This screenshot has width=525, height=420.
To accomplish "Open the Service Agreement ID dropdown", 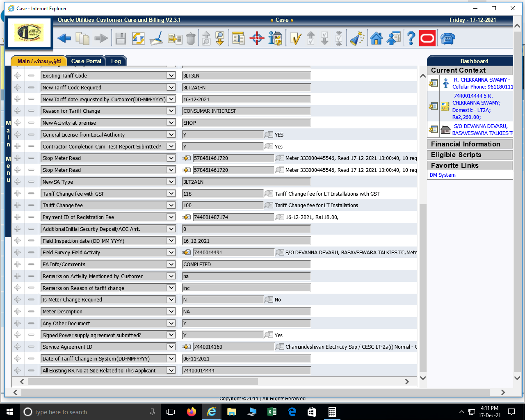I will [x=171, y=347].
